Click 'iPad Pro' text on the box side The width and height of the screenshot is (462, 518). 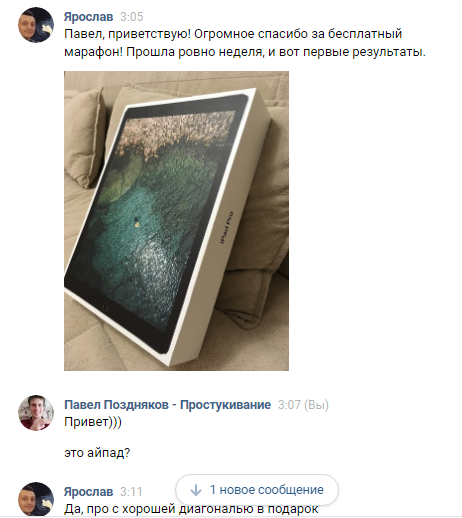(227, 228)
